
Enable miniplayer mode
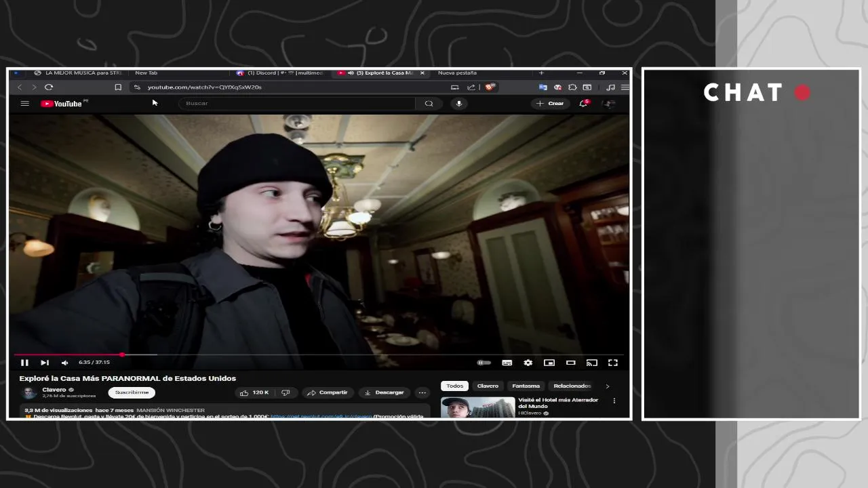coord(549,363)
